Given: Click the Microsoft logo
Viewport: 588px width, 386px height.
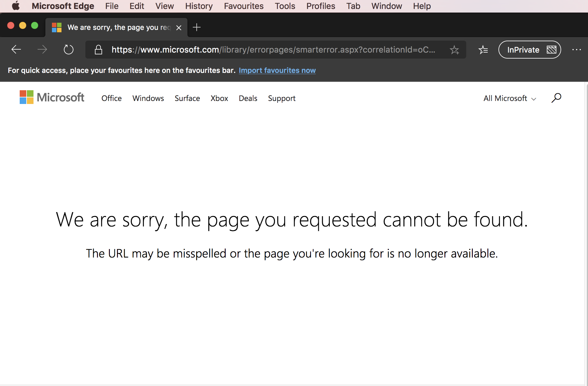Looking at the screenshot, I should point(52,97).
